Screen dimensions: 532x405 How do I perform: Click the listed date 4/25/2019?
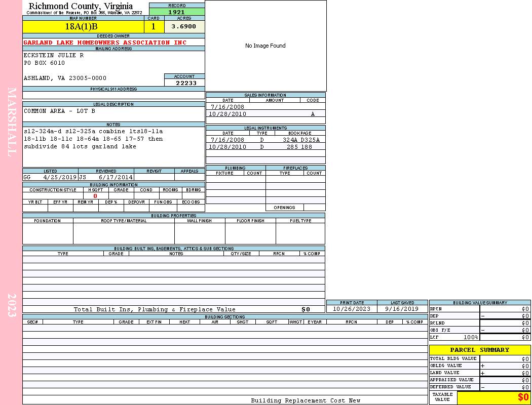(x=60, y=178)
